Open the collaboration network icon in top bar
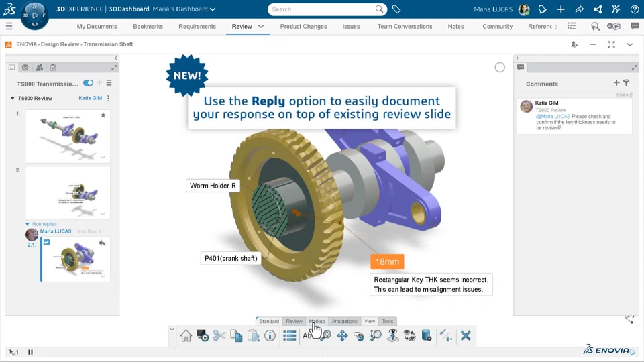The image size is (644, 362). 598,9
